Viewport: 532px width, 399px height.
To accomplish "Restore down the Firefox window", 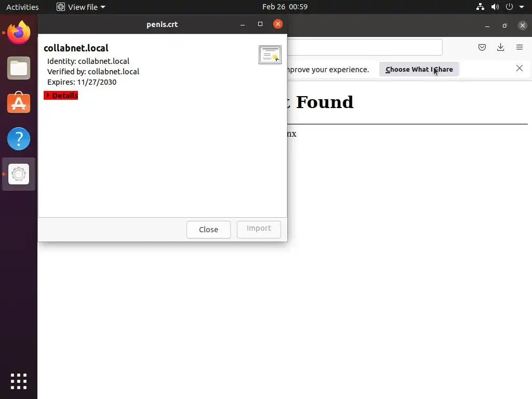I will click(505, 25).
